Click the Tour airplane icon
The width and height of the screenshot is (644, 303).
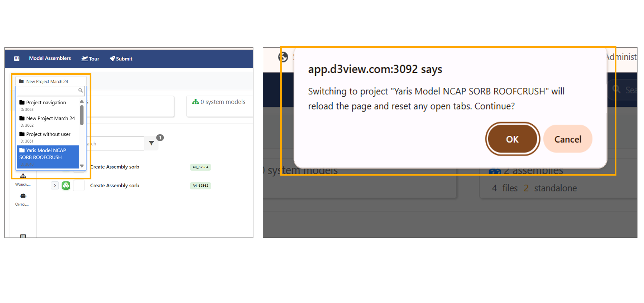84,59
